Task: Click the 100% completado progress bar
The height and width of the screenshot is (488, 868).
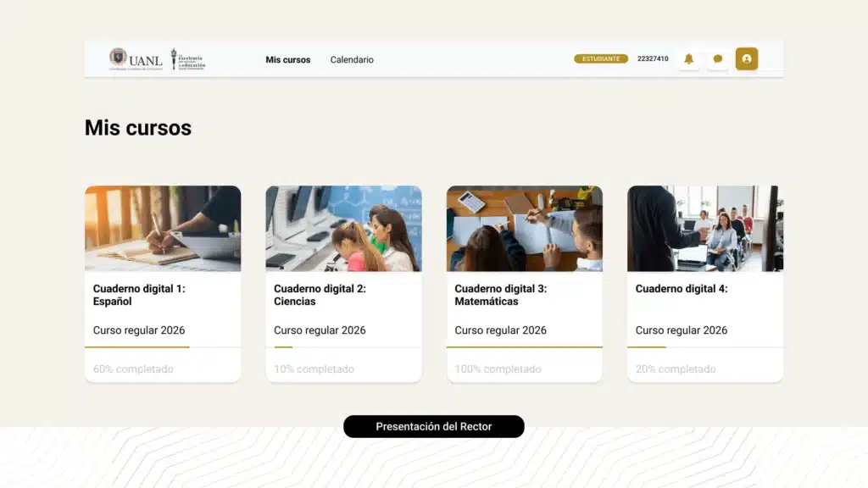Action: point(524,347)
